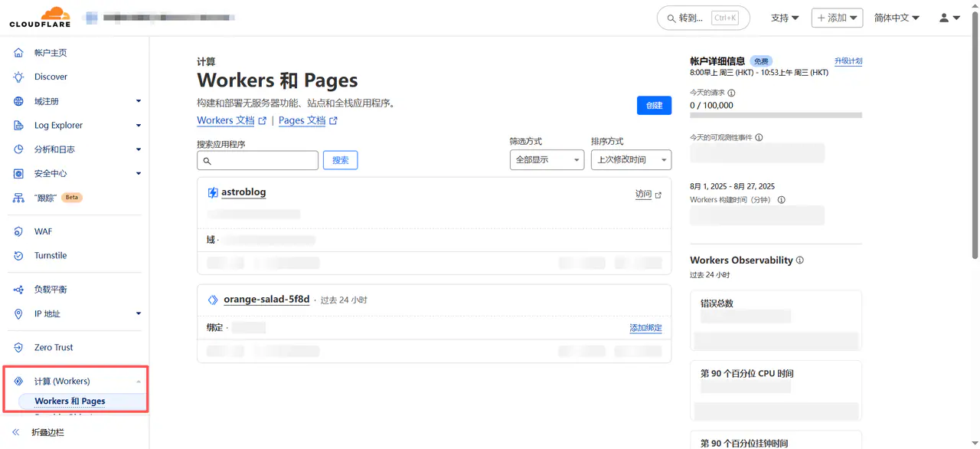980x449 pixels.
Task: Click the application search input field
Action: tap(257, 160)
